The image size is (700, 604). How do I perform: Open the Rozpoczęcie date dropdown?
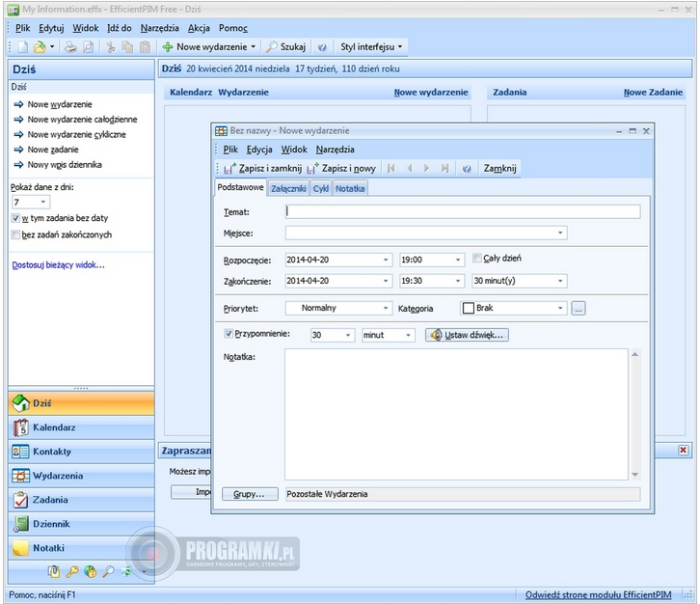click(x=386, y=260)
